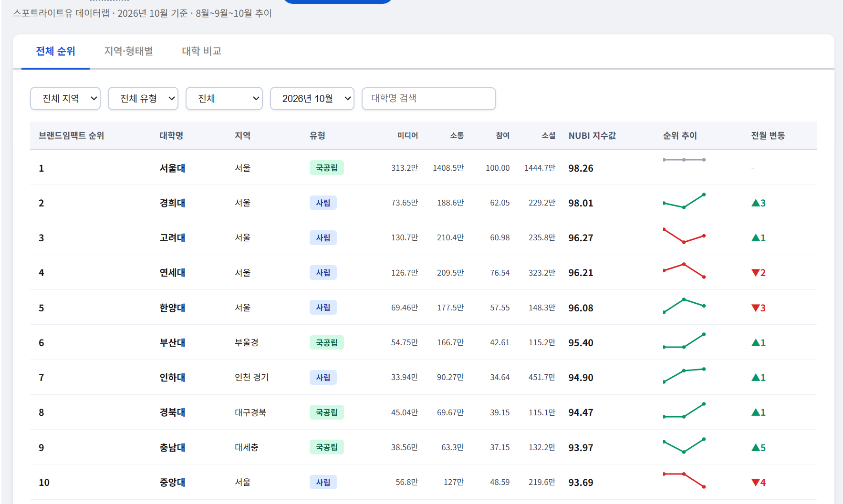Screen dimensions: 843x504
Task: Click the ▼3 change indicator for 한양대
Action: [x=759, y=308]
